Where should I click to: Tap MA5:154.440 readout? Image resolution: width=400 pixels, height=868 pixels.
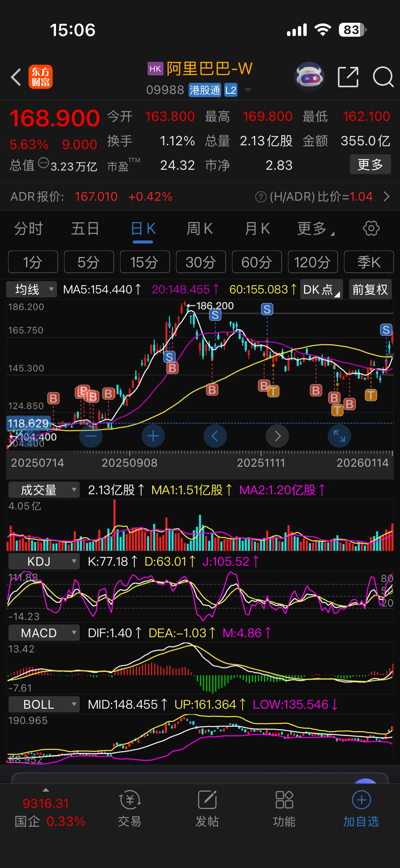[102, 289]
